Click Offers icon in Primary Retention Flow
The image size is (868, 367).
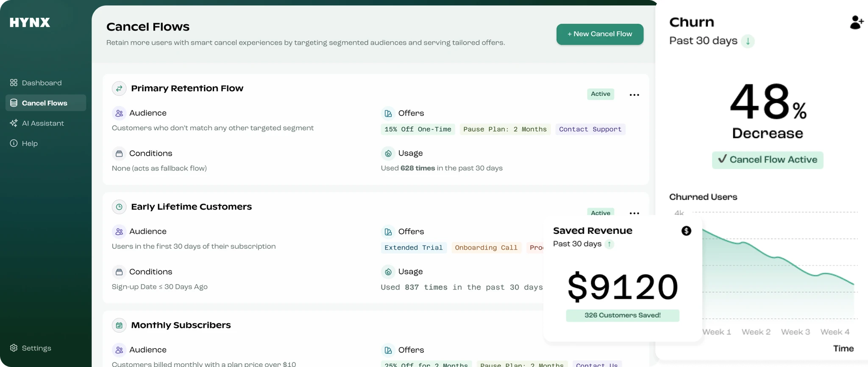point(388,113)
